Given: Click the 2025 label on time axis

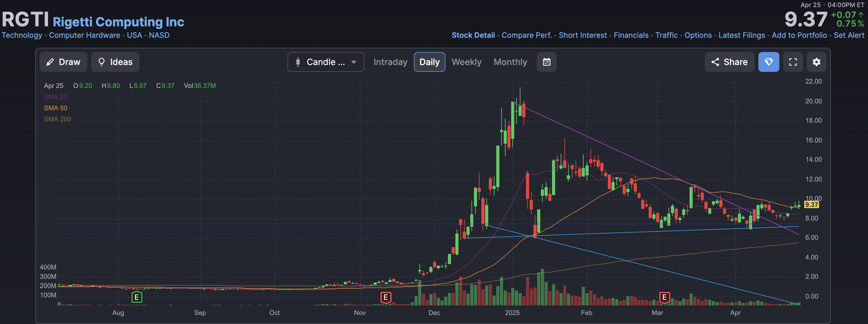Looking at the screenshot, I should [x=512, y=313].
